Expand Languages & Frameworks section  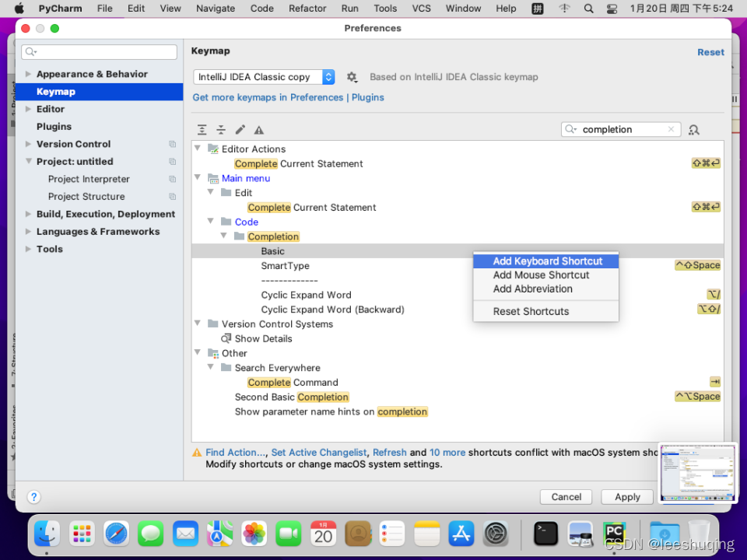[28, 232]
